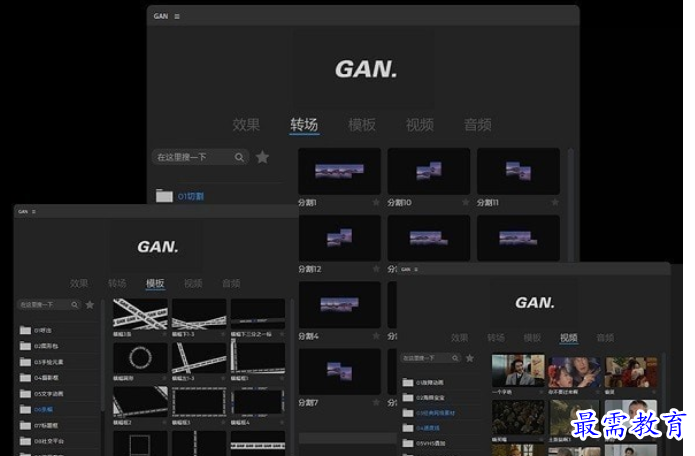Click the thumbnail scrollbar in the 视频 window

click(x=664, y=404)
